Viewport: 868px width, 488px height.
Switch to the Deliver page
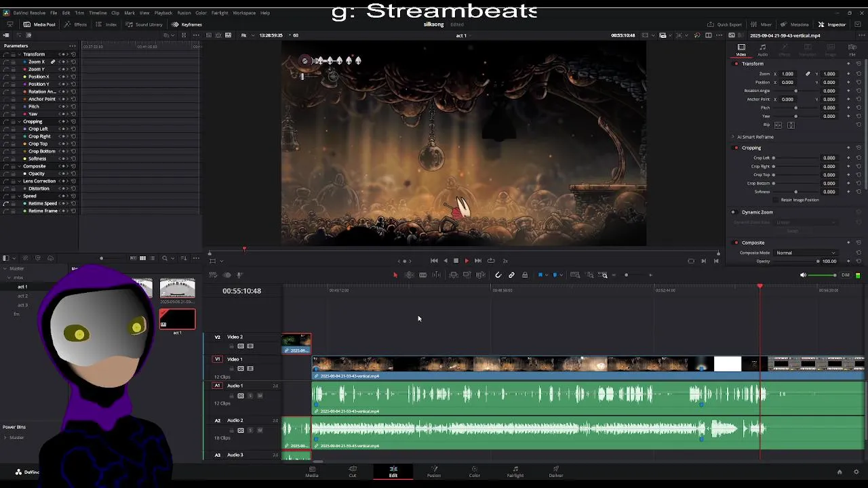[556, 471]
